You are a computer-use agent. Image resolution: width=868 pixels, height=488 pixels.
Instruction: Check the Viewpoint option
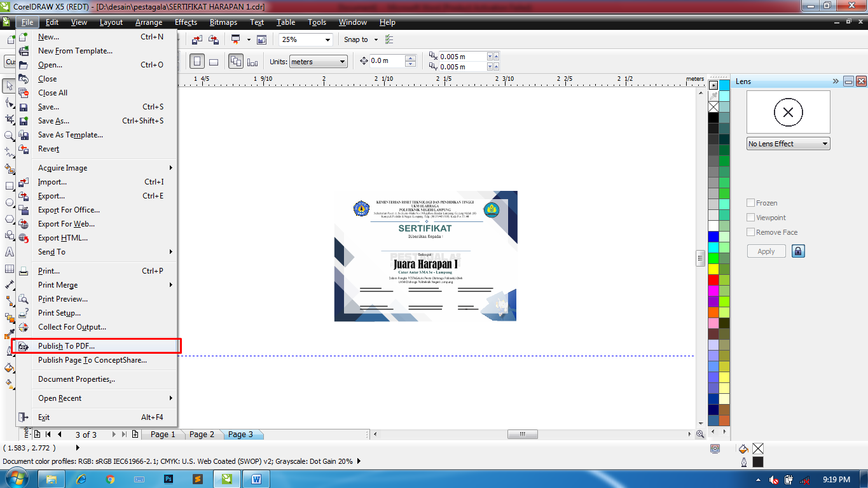tap(750, 217)
